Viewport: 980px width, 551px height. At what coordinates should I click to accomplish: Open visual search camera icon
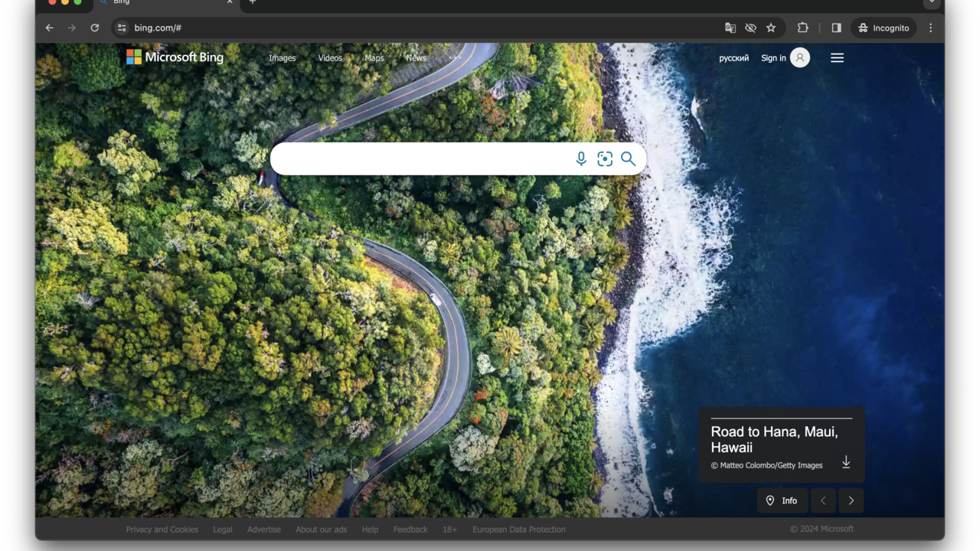[605, 158]
